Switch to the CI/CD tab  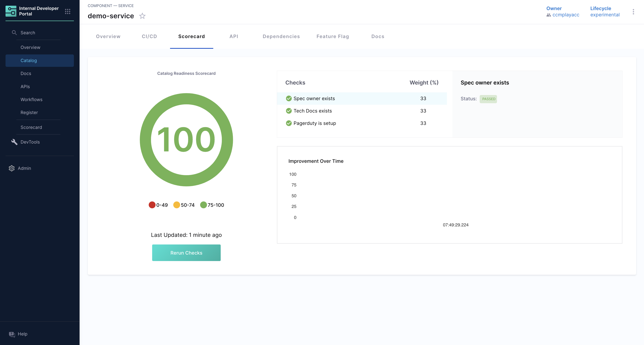(x=149, y=37)
